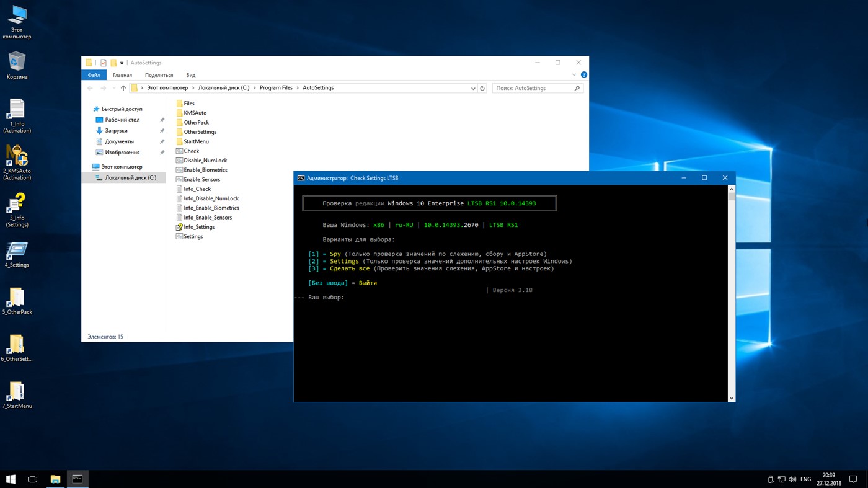The width and height of the screenshot is (868, 488).
Task: Open recent locations dropdown next to forward arrow
Action: (113, 88)
